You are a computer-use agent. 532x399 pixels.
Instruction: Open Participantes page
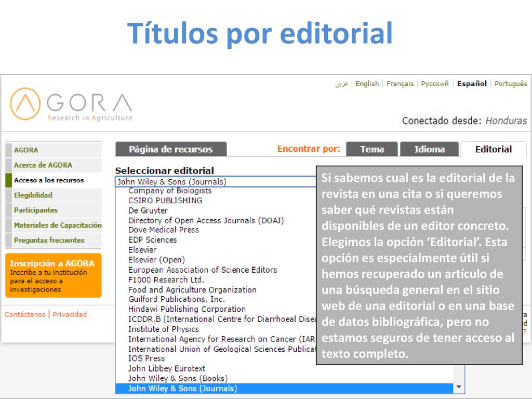point(54,210)
